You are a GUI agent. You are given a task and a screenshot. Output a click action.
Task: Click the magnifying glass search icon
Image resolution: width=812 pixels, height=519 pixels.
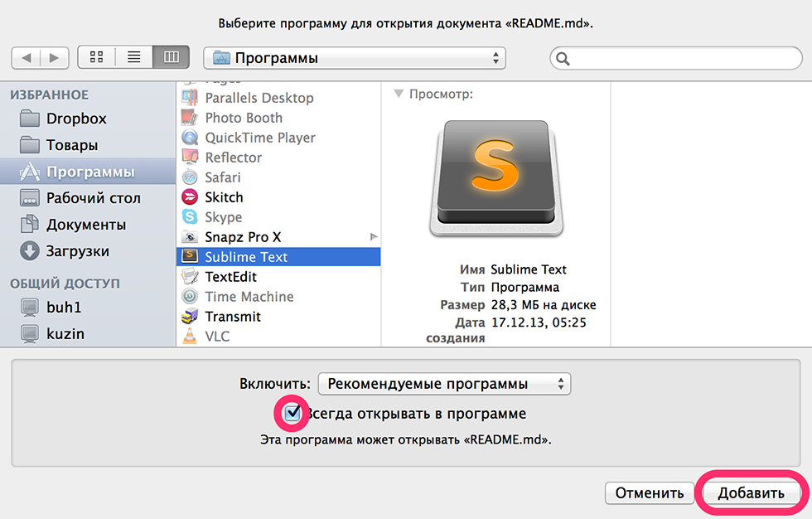point(563,59)
